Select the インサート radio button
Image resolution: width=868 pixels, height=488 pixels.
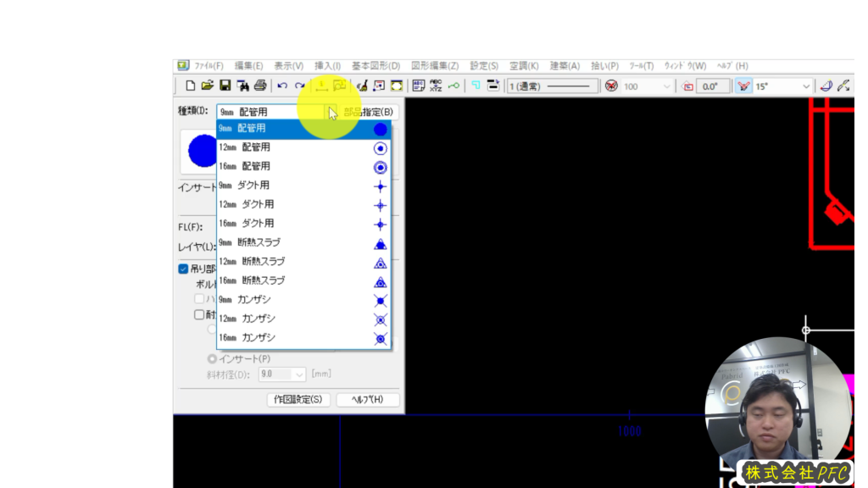212,358
